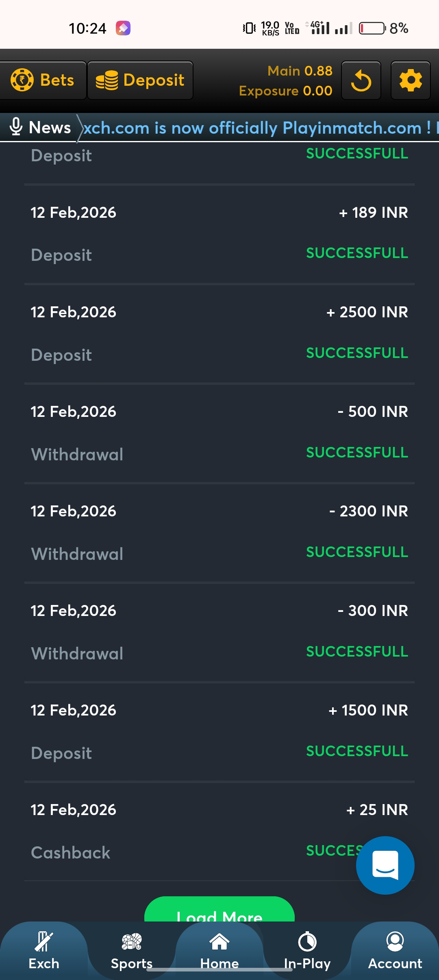Screen dimensions: 439x980
Task: Tap the Load More button
Action: (x=219, y=911)
